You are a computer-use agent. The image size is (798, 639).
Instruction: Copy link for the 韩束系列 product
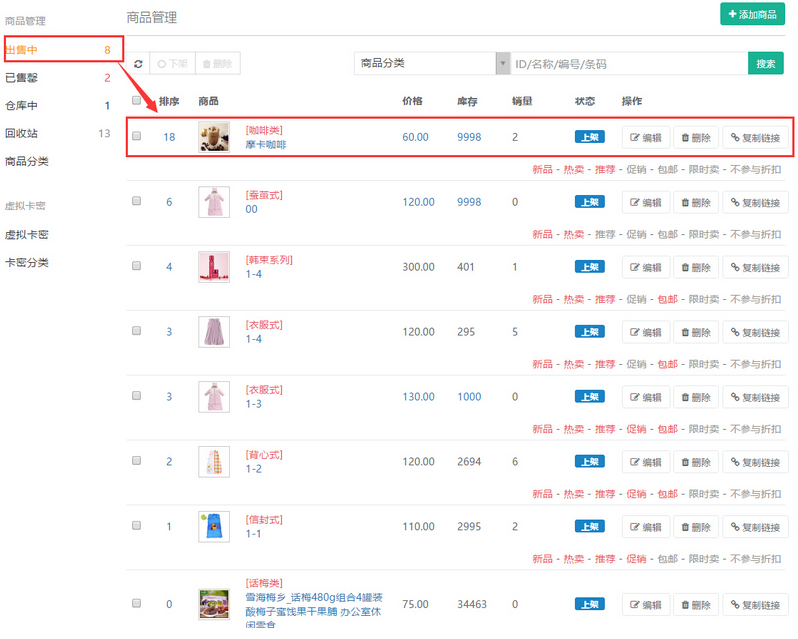[x=755, y=268]
